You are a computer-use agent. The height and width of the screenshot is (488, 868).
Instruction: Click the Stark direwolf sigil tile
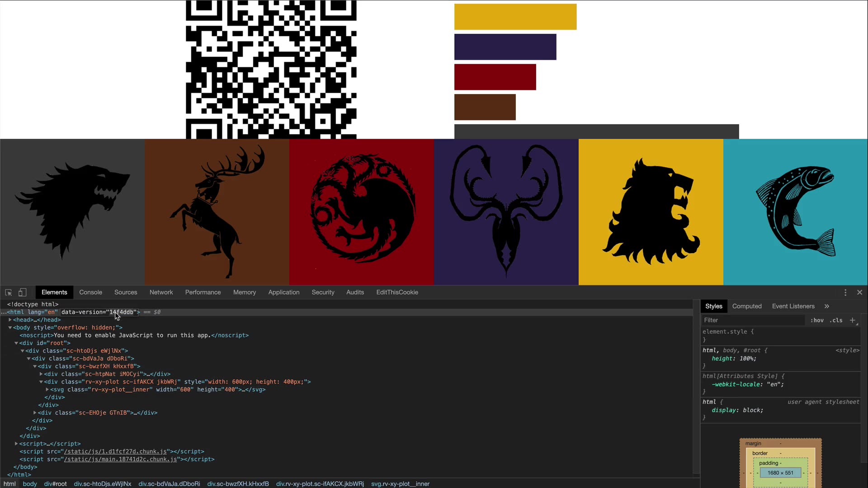(x=72, y=211)
